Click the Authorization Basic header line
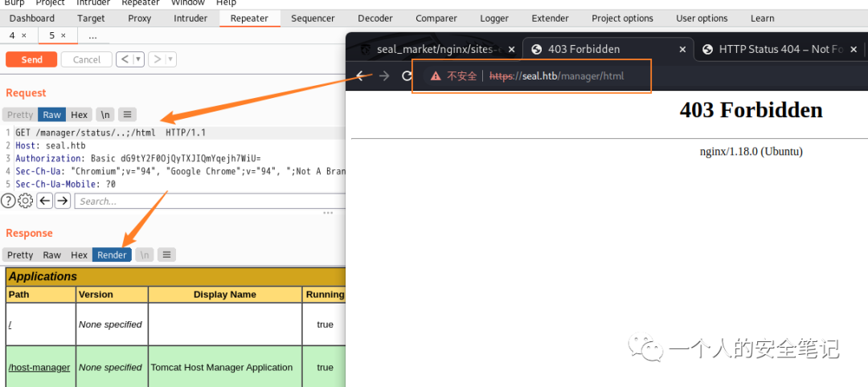This screenshot has width=868, height=387. pyautogui.click(x=138, y=159)
